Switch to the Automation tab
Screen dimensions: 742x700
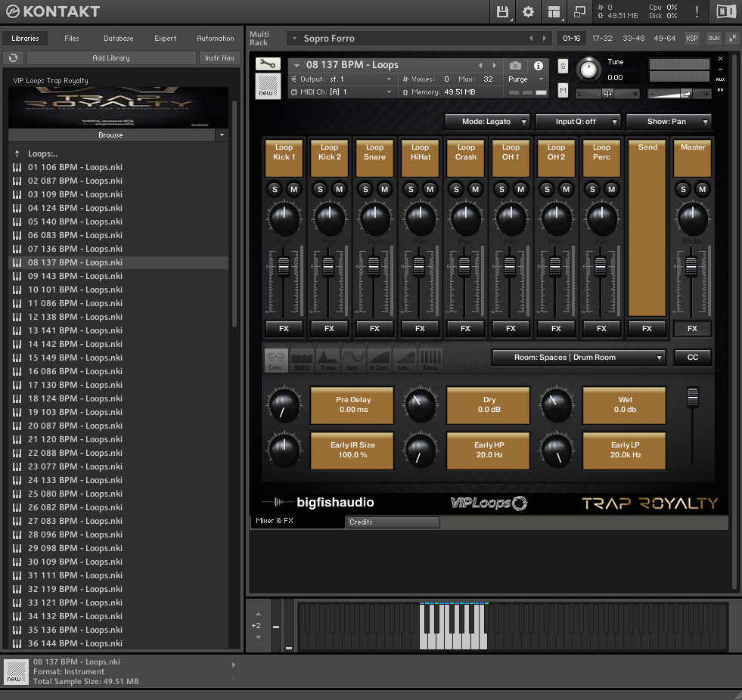tap(216, 39)
